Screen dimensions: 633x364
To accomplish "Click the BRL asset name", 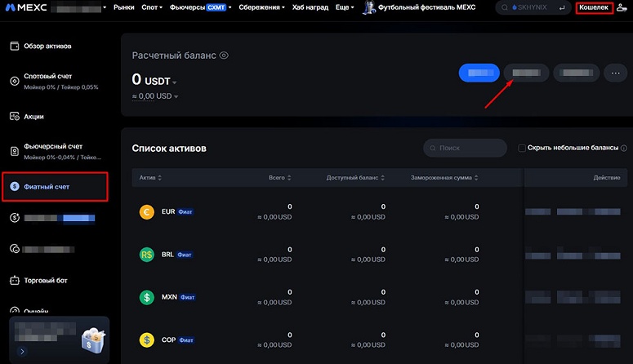I will click(x=167, y=255).
